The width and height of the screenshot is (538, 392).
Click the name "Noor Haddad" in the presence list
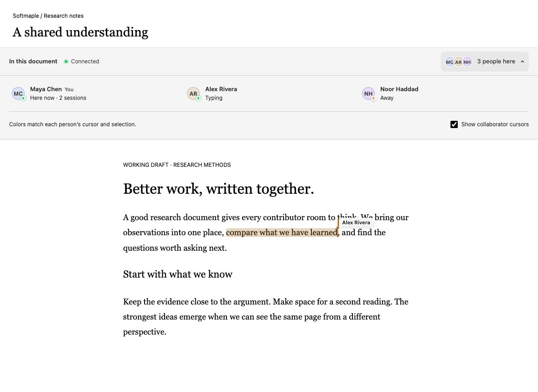(x=399, y=89)
